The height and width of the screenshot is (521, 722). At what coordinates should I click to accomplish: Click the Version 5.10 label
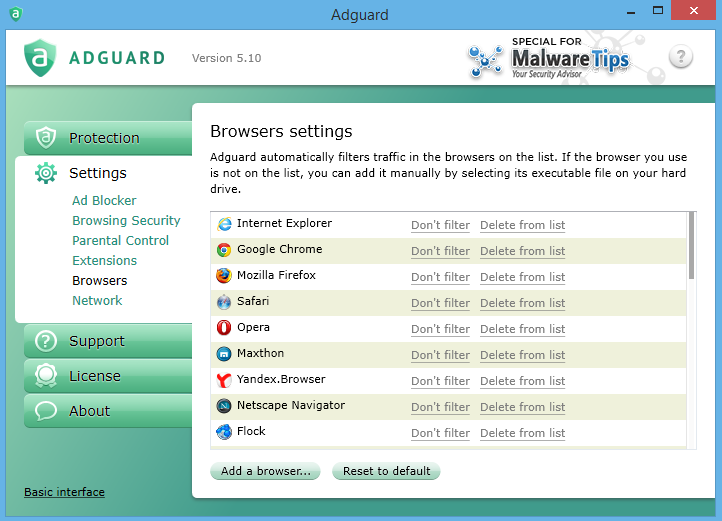[227, 58]
